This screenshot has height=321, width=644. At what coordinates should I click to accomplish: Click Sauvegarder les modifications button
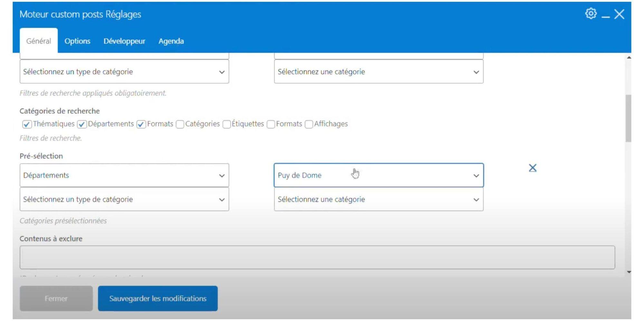(157, 298)
